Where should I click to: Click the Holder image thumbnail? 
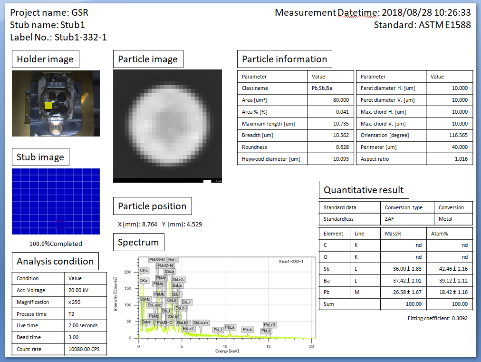[x=56, y=103]
